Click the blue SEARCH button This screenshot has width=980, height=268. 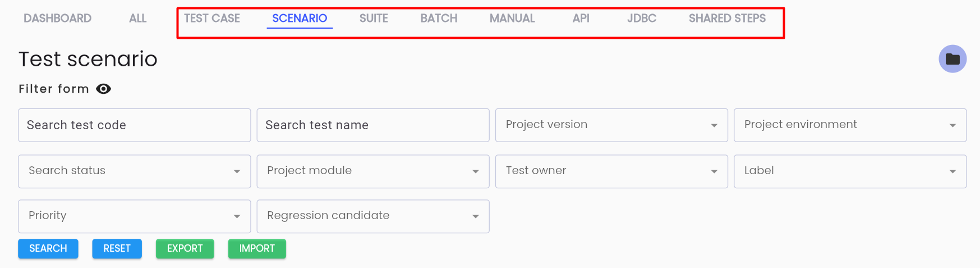click(x=48, y=248)
